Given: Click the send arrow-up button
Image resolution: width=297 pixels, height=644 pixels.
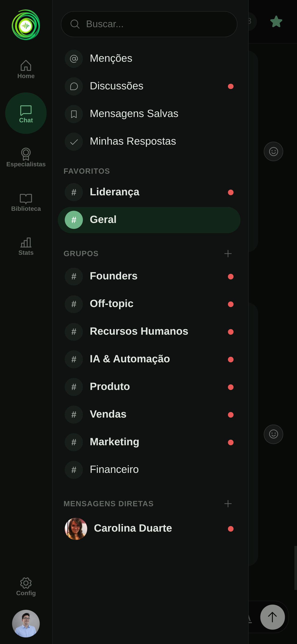Looking at the screenshot, I should 272,617.
